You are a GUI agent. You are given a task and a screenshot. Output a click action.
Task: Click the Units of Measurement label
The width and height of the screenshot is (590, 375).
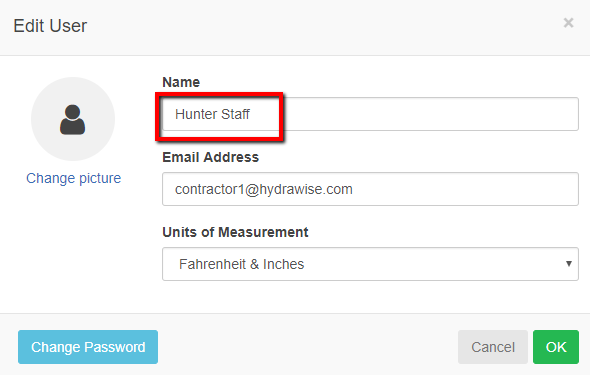235,232
